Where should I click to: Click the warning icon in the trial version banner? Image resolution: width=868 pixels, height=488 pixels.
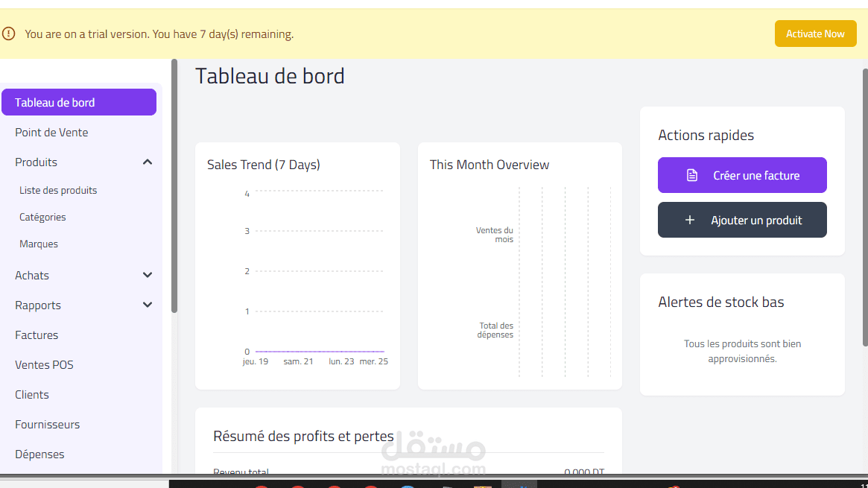coord(8,34)
